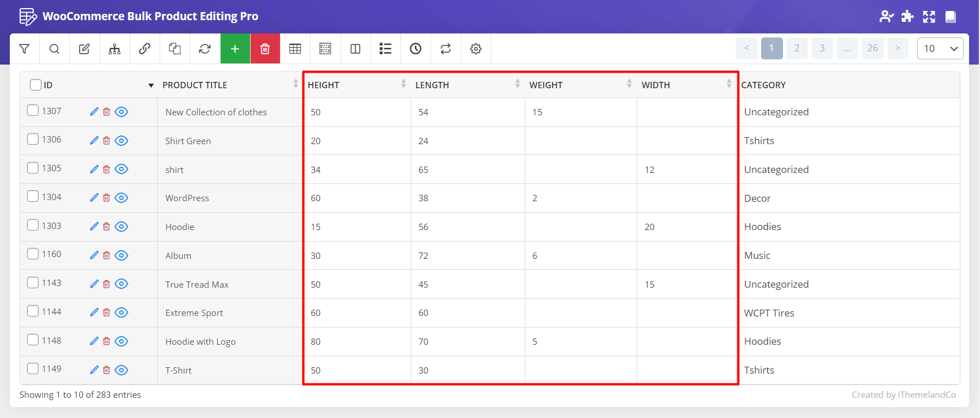980x418 pixels.
Task: Open the settings gear in toolbar
Action: click(x=476, y=49)
